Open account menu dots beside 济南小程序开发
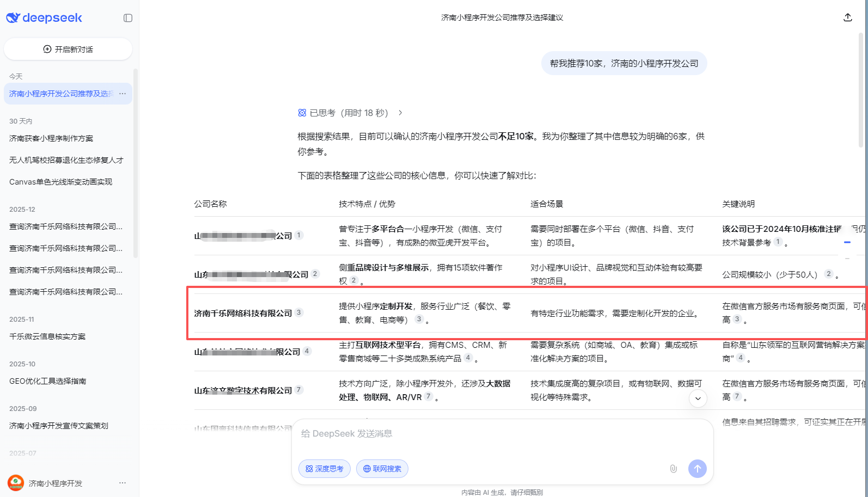The width and height of the screenshot is (868, 497). 123,483
